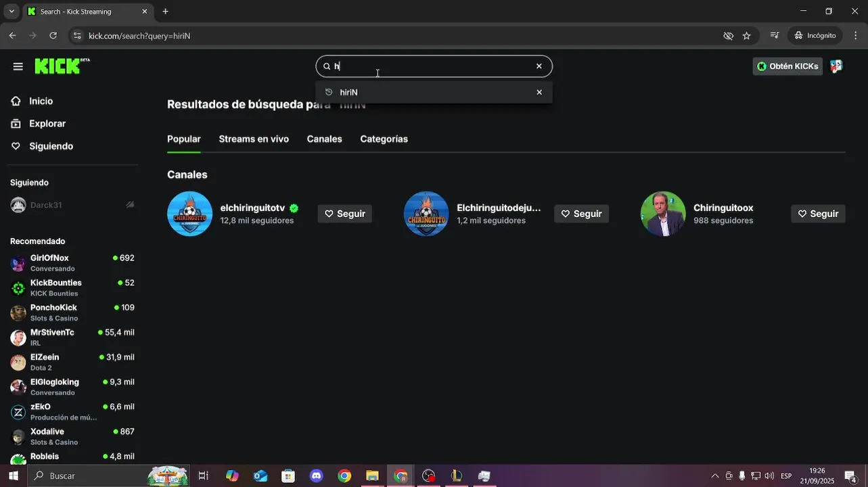The image size is (868, 487).
Task: Open Discord from taskbar
Action: pos(316,476)
